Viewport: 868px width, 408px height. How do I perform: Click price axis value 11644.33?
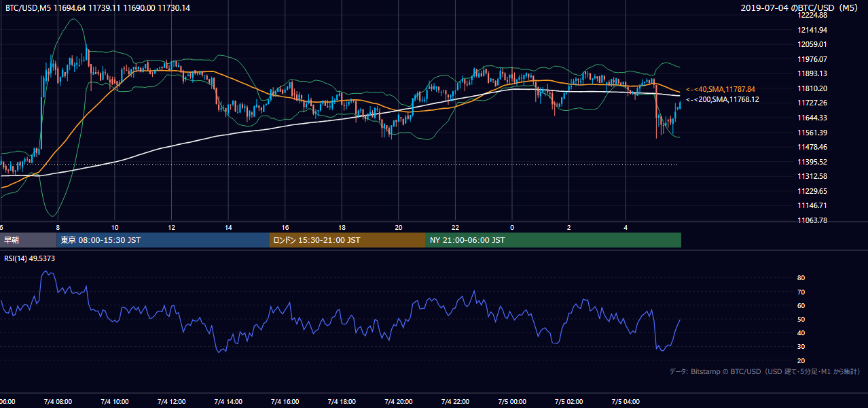click(x=813, y=118)
